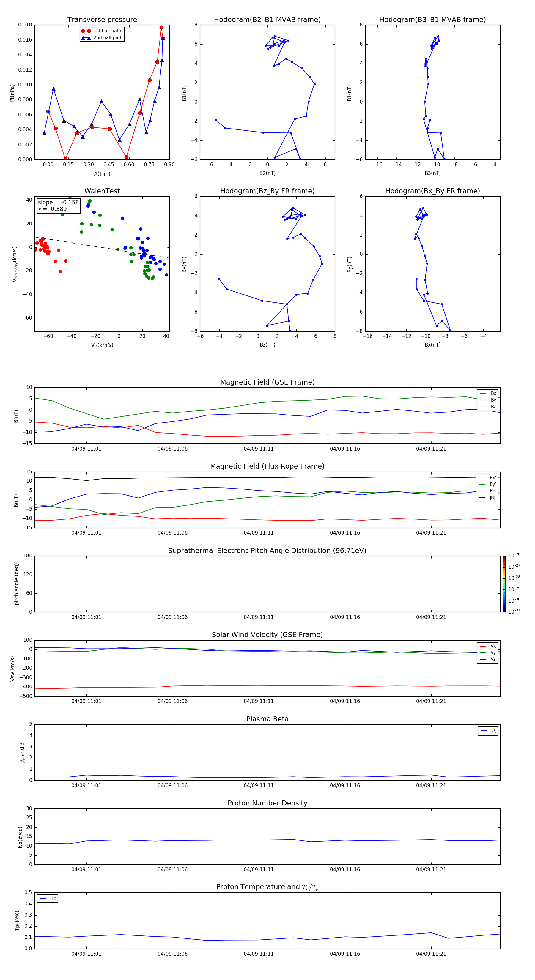Click the 'Vz' legend entry
Image resolution: width=535 pixels, height=980 pixels.
[488, 659]
